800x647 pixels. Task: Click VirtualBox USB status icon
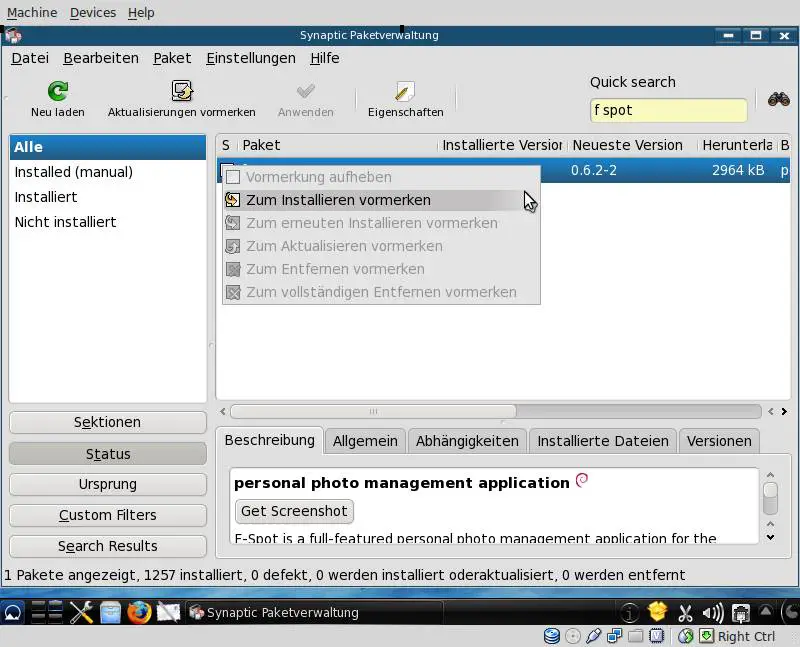593,636
